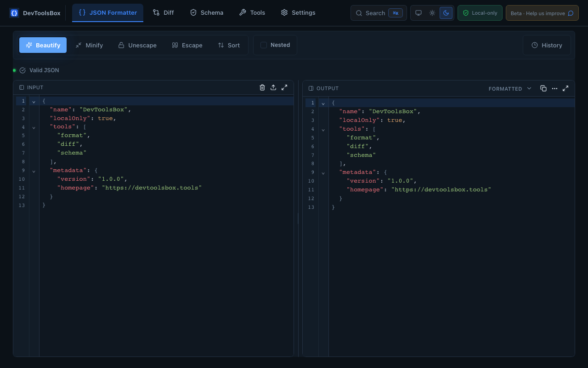Click the Beautify button
The width and height of the screenshot is (588, 368).
point(43,45)
